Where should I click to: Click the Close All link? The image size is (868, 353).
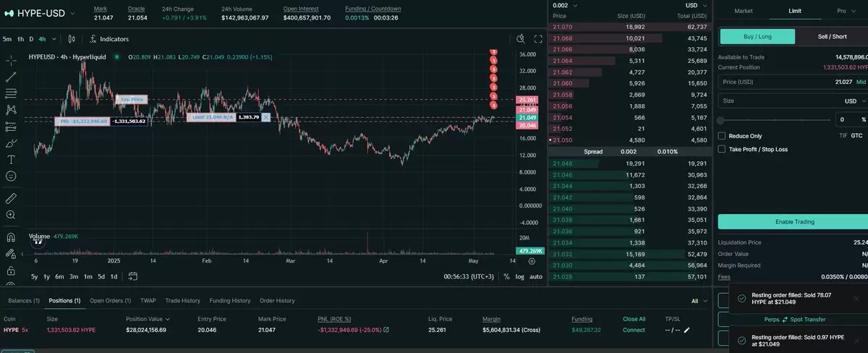click(x=634, y=318)
